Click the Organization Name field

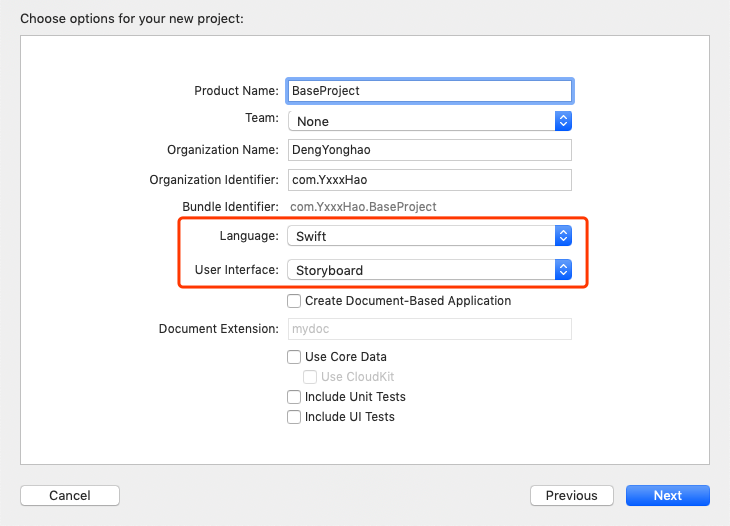click(x=430, y=150)
